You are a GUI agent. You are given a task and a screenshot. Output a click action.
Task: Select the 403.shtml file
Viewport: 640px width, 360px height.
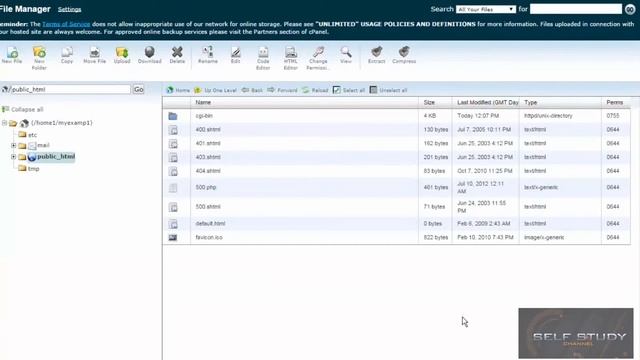pos(396,157)
